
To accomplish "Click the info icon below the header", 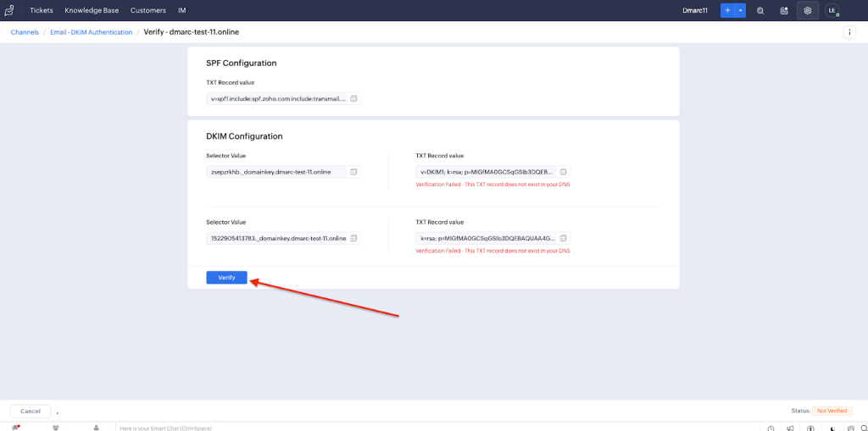I will (849, 32).
